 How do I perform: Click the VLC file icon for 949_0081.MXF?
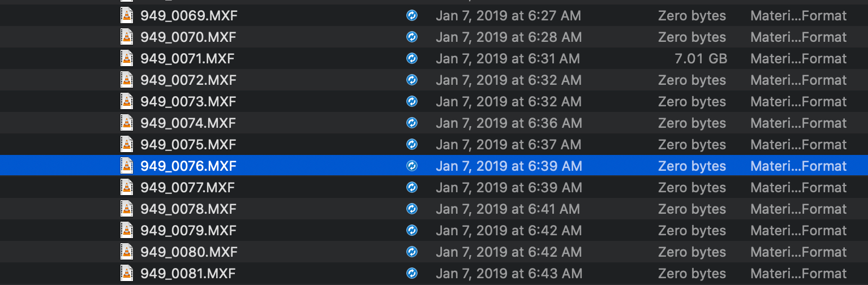(127, 273)
